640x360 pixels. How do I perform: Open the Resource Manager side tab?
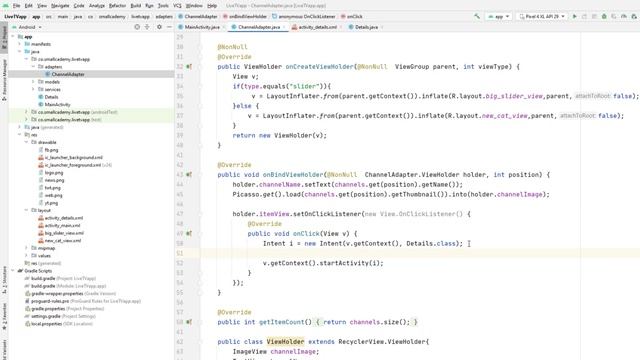(4, 80)
